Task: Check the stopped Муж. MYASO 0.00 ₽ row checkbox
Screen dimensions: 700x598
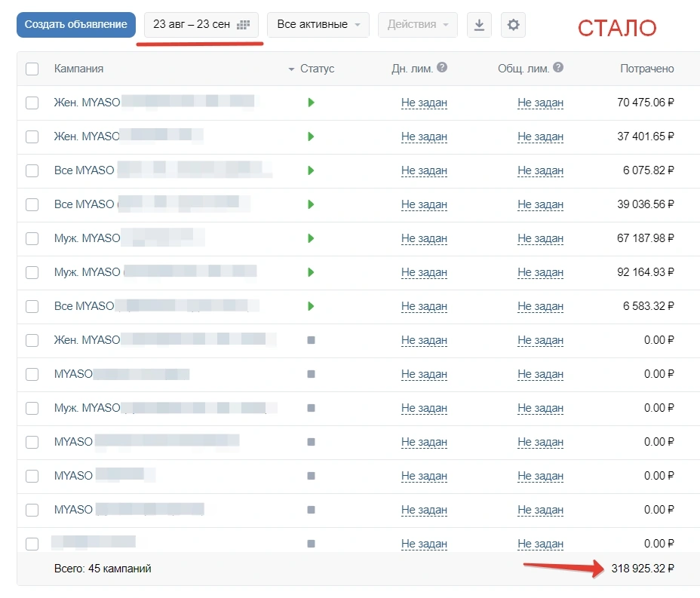Action: [x=32, y=408]
